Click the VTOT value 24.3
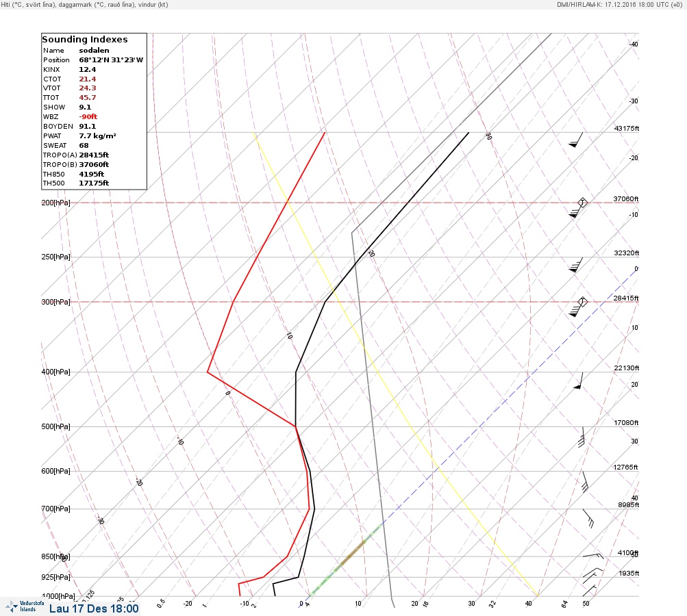 88,88
